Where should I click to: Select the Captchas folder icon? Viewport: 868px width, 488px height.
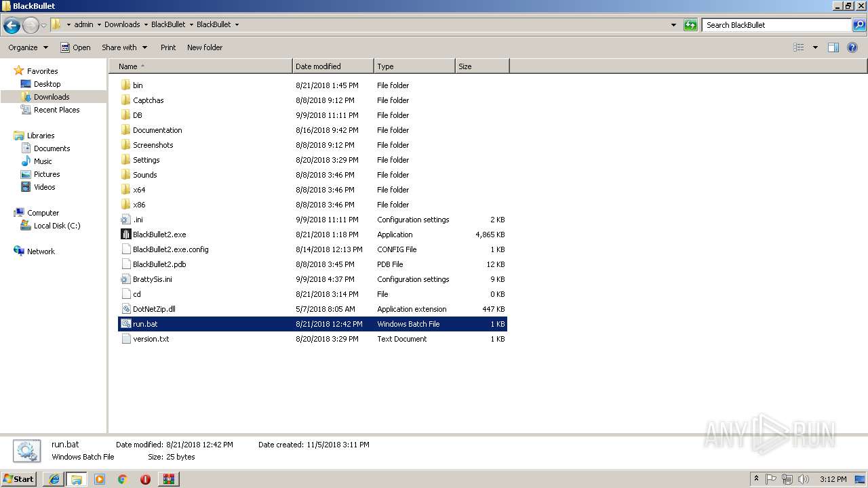click(125, 100)
